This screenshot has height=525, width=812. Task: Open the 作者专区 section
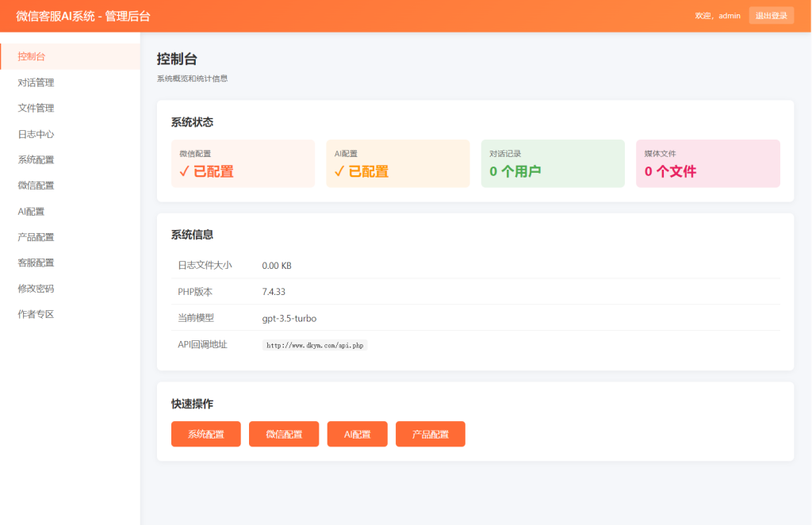coord(36,313)
